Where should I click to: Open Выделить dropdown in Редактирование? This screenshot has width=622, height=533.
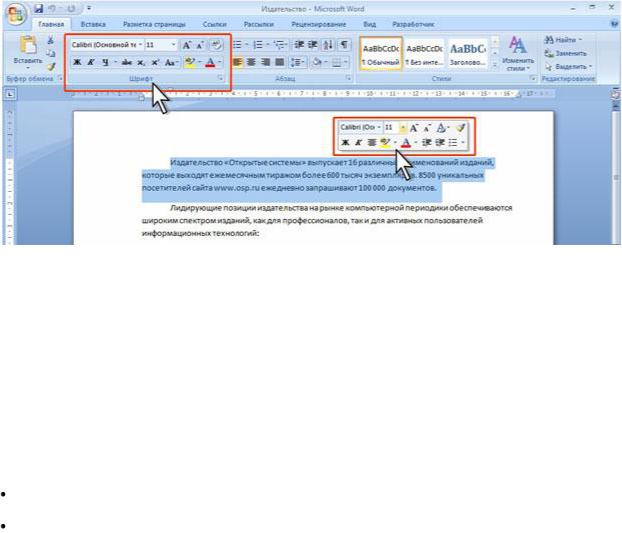[x=568, y=67]
